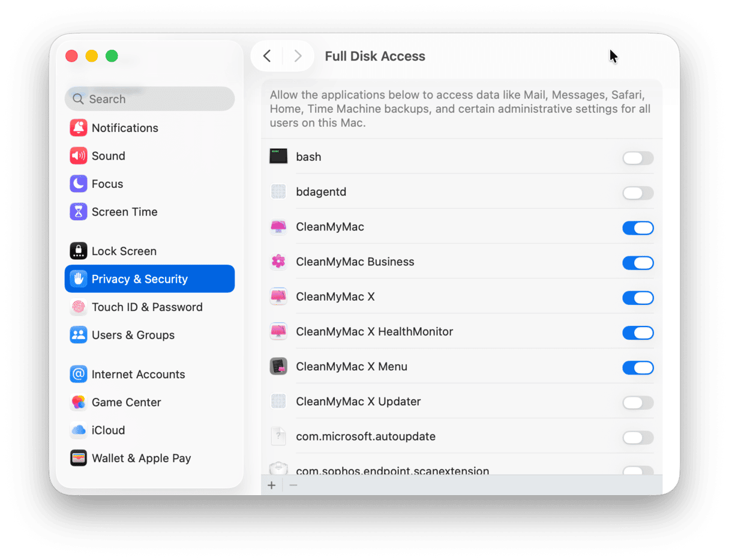Open the Notifications settings pane
Screen dimensions: 729x560
pos(149,128)
